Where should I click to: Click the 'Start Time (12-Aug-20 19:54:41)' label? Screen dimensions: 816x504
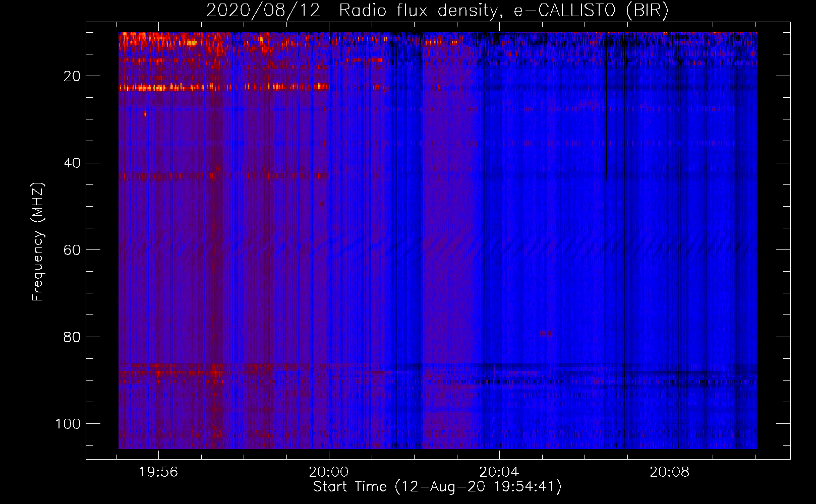(x=437, y=487)
